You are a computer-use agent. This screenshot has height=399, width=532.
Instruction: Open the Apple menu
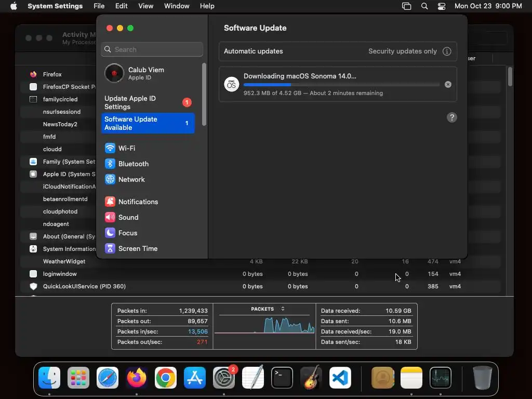click(x=14, y=6)
